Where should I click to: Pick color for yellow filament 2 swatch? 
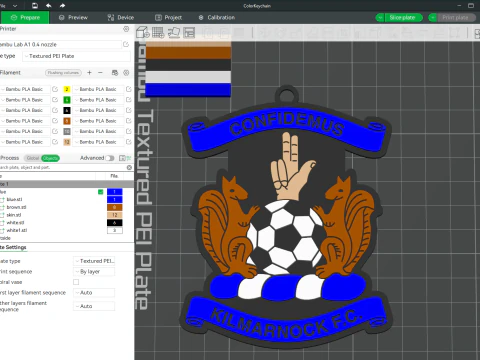(x=67, y=89)
